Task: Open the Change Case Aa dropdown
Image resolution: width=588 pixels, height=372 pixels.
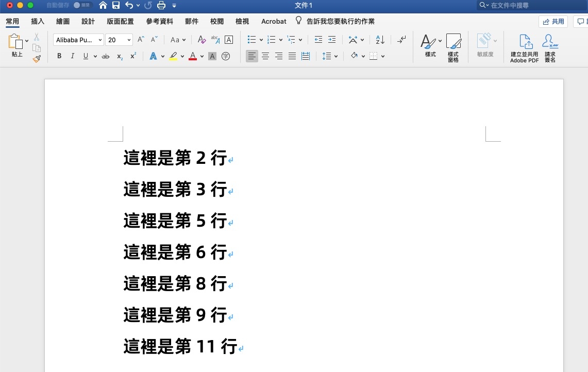Action: click(178, 40)
